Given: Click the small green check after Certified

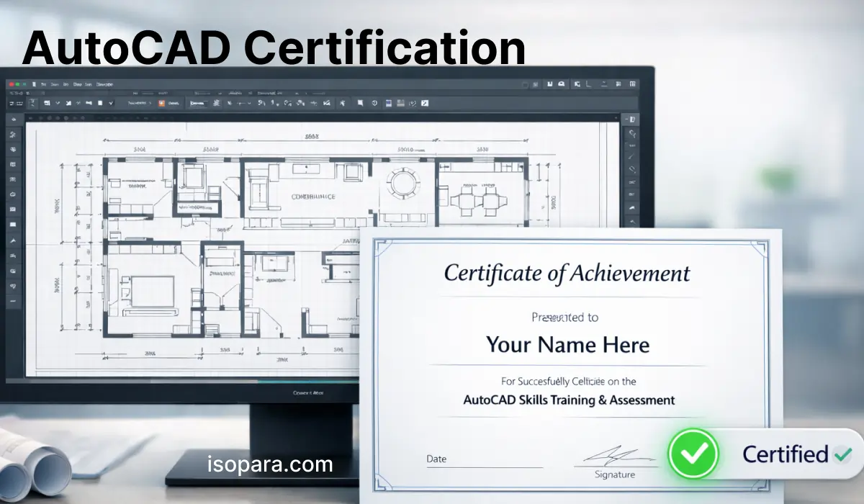Looking at the screenshot, I should (841, 454).
